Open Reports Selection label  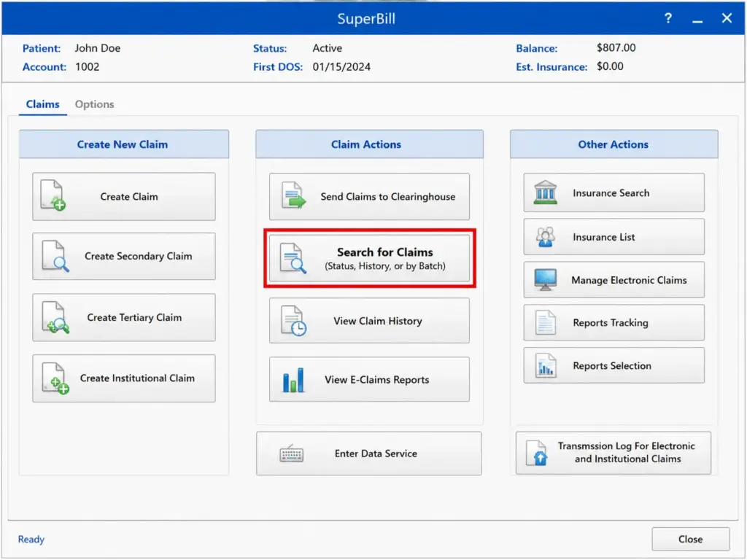click(x=612, y=366)
